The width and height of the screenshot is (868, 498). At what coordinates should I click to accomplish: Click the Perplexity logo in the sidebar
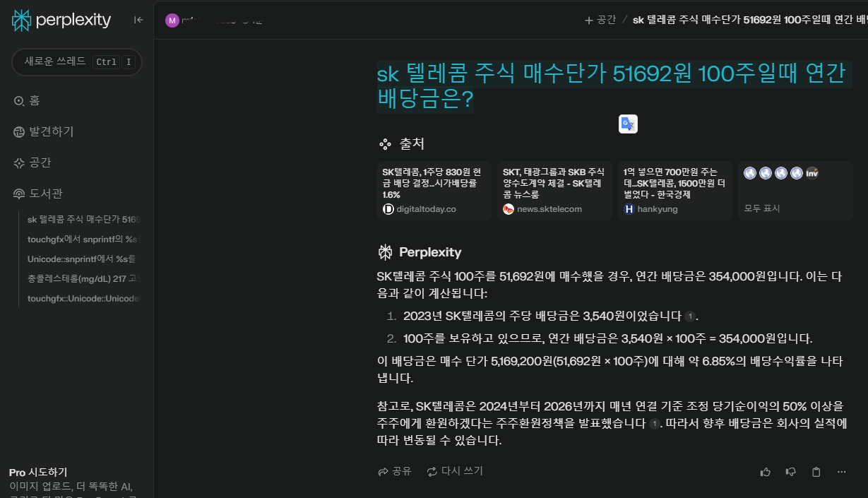tap(61, 20)
